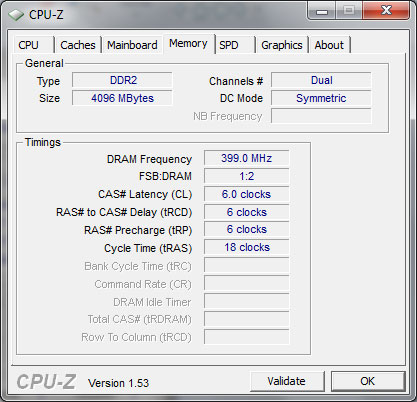Click the CPU-Z title bar icon
417x402 pixels.
coord(16,15)
